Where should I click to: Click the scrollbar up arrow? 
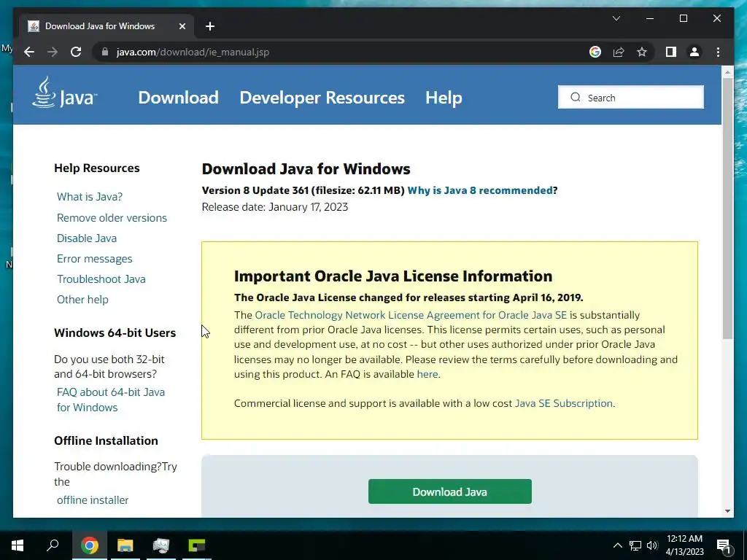click(727, 72)
